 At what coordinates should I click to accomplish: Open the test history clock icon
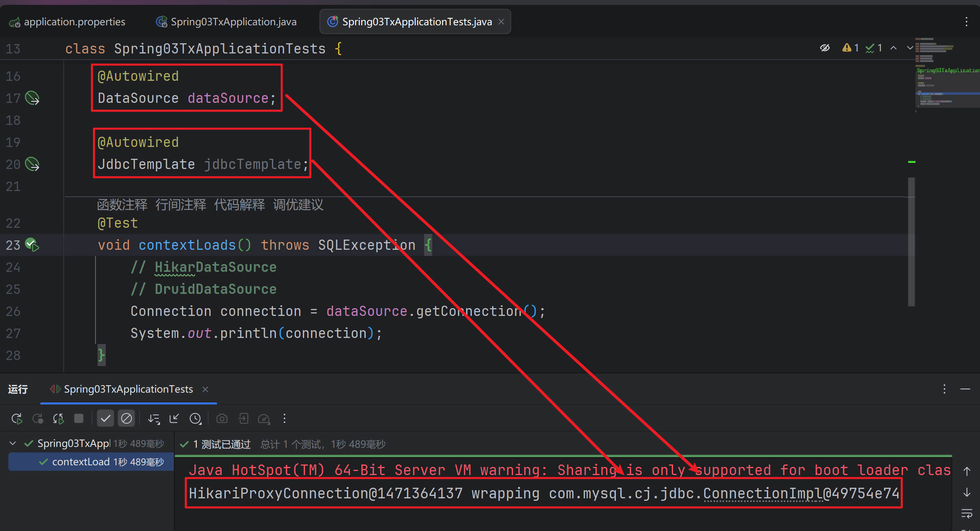[x=196, y=418]
